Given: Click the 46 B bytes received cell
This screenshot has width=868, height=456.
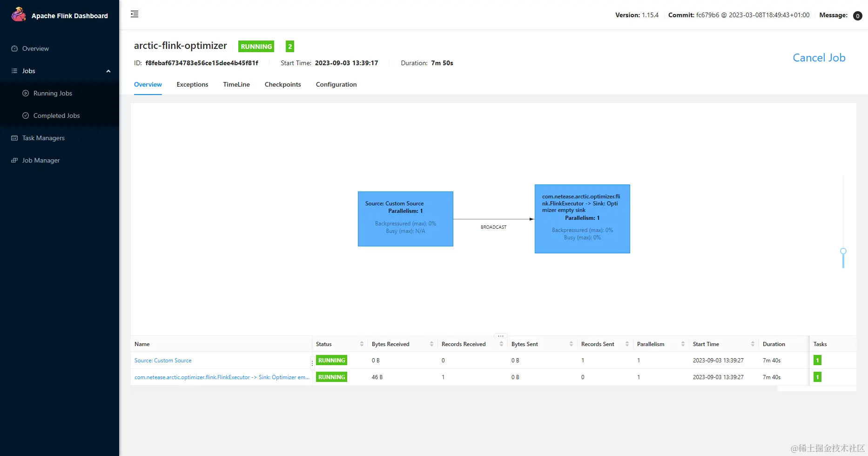Looking at the screenshot, I should [377, 377].
